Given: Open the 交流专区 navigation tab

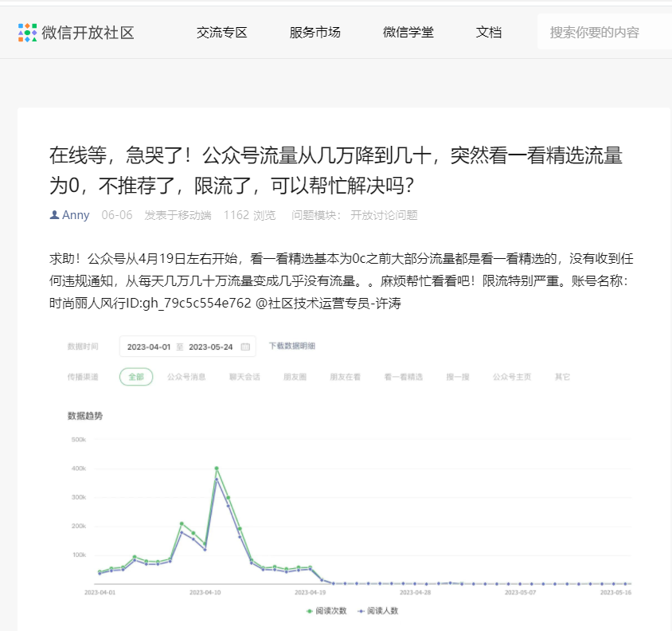Looking at the screenshot, I should point(222,32).
